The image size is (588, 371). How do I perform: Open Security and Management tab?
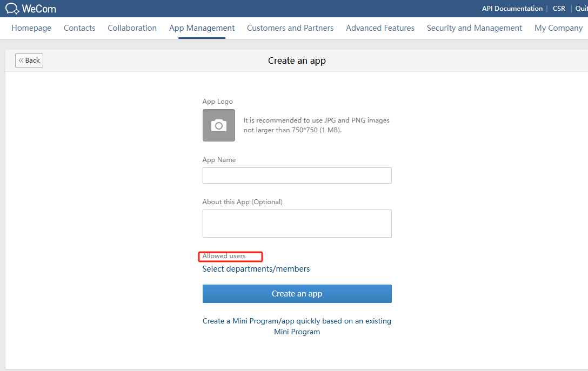(474, 28)
